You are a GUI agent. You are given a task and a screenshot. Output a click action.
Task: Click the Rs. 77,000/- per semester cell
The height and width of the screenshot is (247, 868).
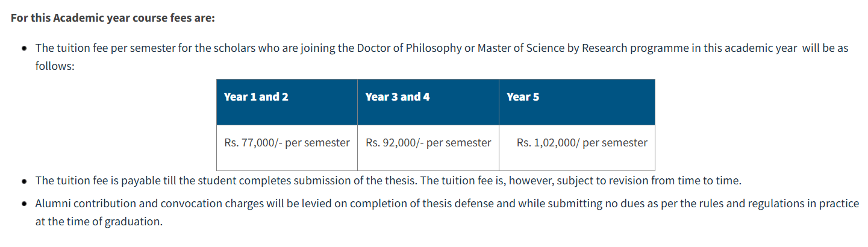coord(287,143)
